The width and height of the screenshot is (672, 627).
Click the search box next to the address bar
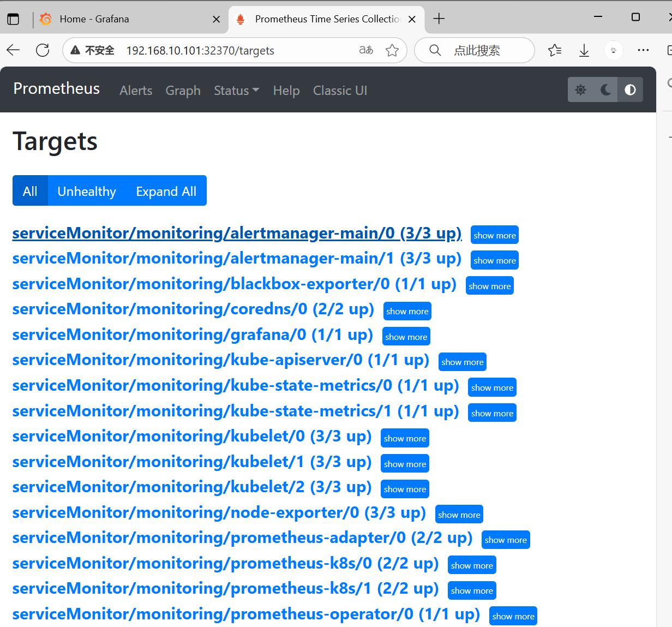pos(475,50)
